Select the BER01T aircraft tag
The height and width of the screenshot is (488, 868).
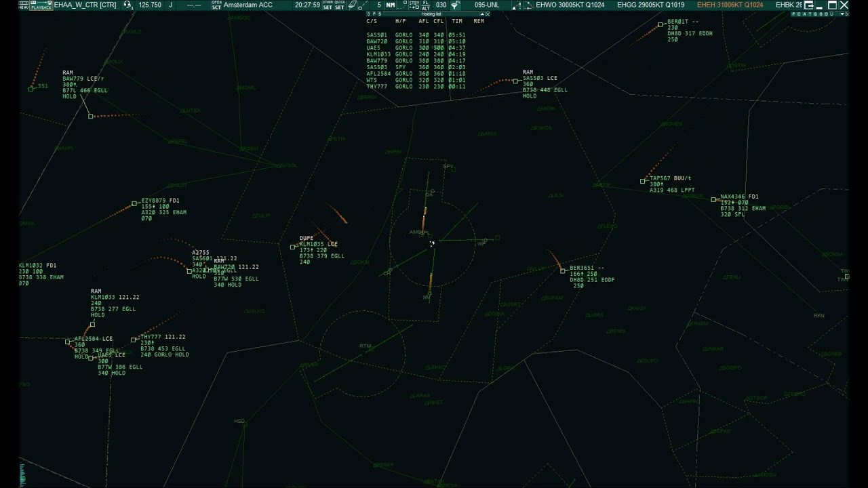pyautogui.click(x=690, y=30)
